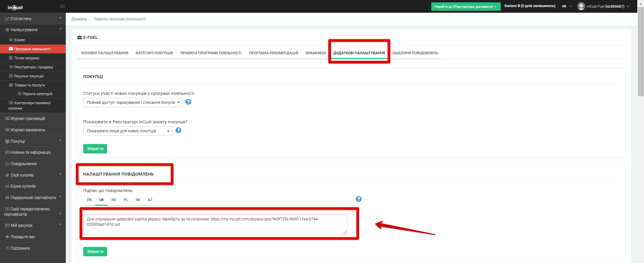The width and height of the screenshot is (644, 263).
Task: Switch to Програма рекомендацій tab
Action: (x=274, y=53)
